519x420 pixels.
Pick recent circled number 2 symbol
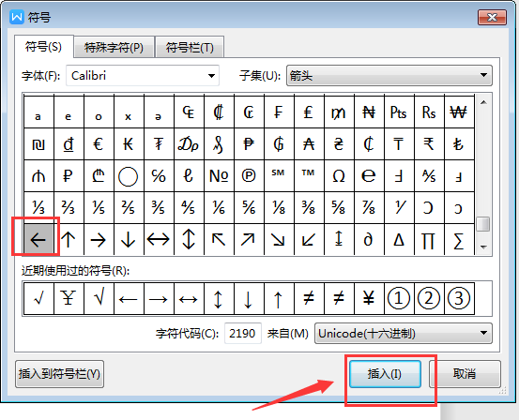[429, 298]
